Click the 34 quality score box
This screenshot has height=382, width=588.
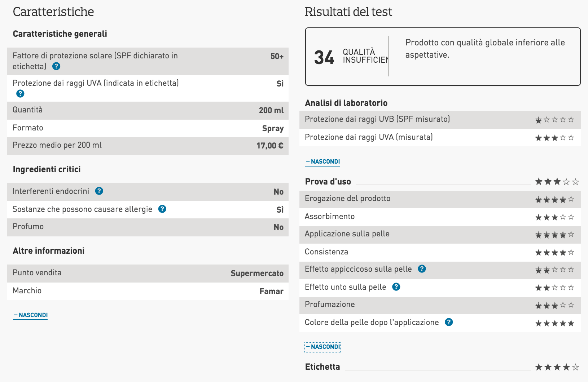pos(443,57)
